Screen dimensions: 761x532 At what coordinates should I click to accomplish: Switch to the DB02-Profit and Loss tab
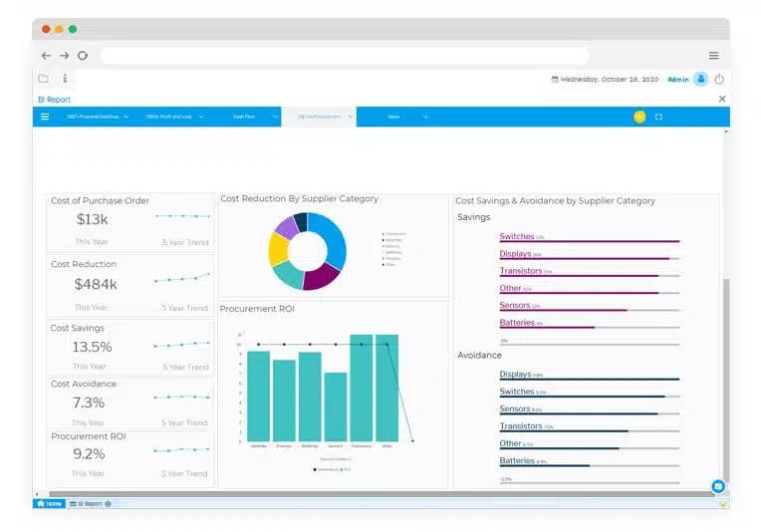click(169, 117)
